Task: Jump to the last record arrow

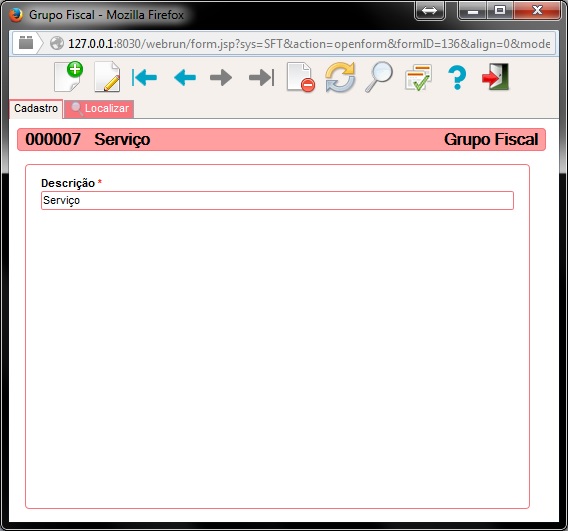Action: point(262,78)
